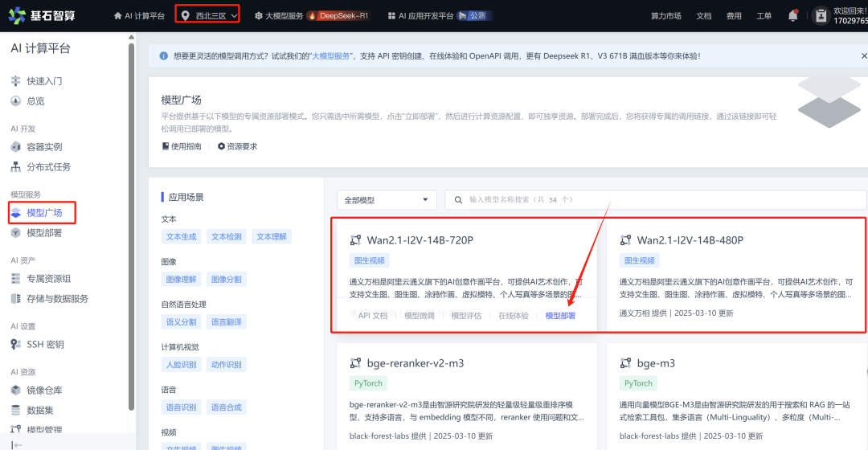The height and width of the screenshot is (450, 868).
Task: Click the 数据集 sidebar icon
Action: click(15, 410)
